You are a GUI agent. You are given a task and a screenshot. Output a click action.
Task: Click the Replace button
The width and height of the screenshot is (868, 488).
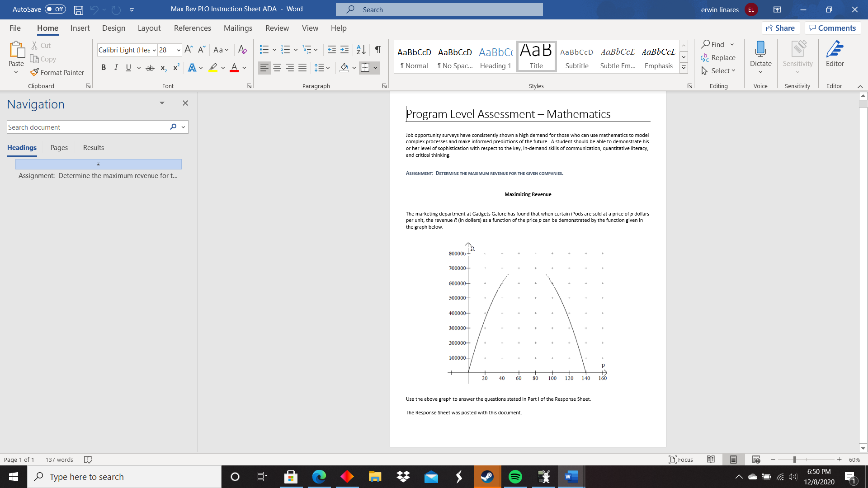coord(718,58)
